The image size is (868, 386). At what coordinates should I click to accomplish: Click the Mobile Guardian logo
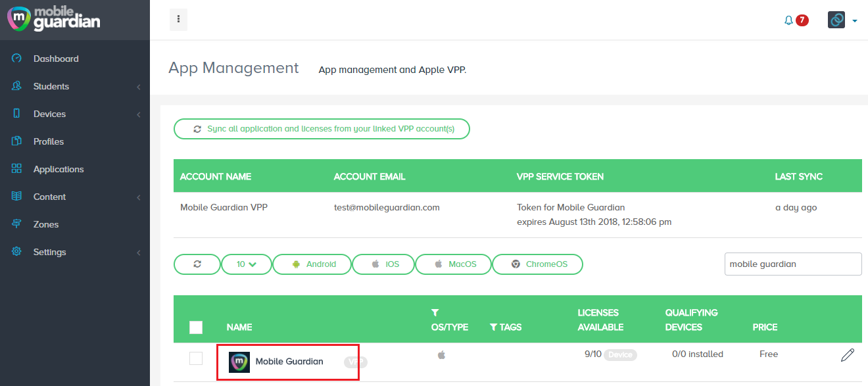[x=53, y=18]
